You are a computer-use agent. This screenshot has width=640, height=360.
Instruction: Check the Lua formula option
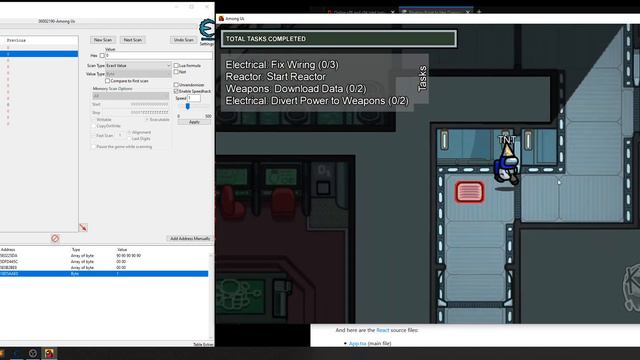(176, 65)
